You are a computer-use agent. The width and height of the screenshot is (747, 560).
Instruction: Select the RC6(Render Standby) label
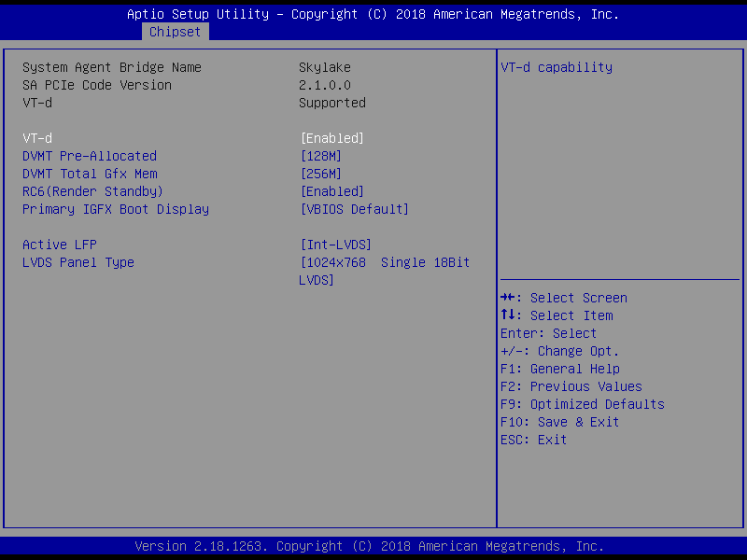tap(93, 191)
